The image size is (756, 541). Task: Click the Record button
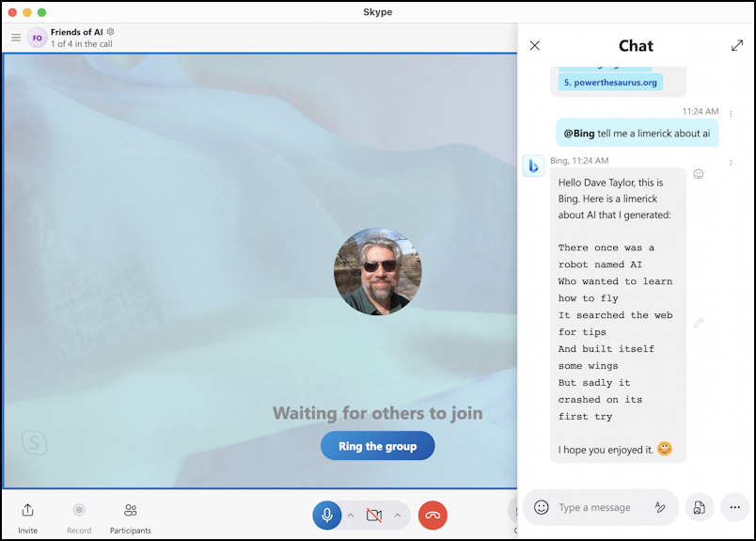(79, 518)
